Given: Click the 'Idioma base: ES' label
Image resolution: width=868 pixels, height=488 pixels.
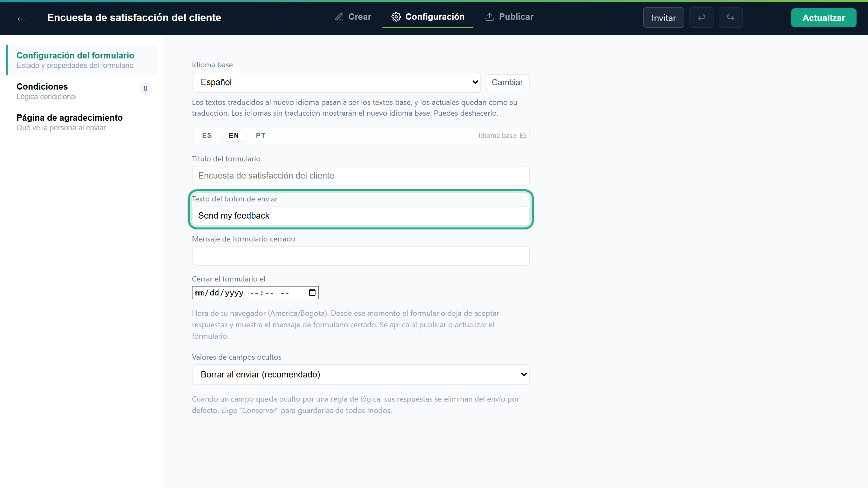Looking at the screenshot, I should (x=502, y=135).
